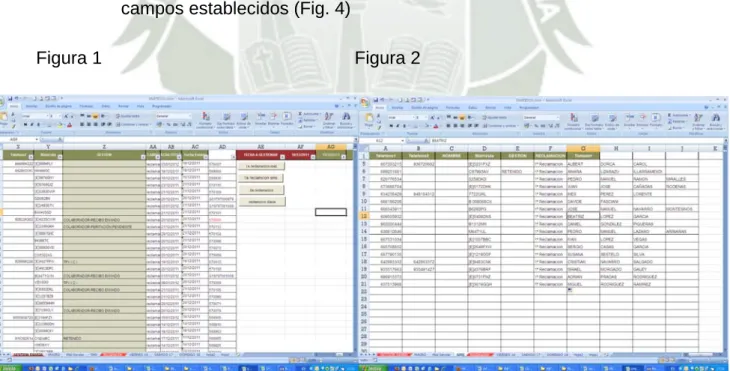Click Dar formato como tabla in Figura 1
The width and height of the screenshot is (730, 371).
pos(227,120)
